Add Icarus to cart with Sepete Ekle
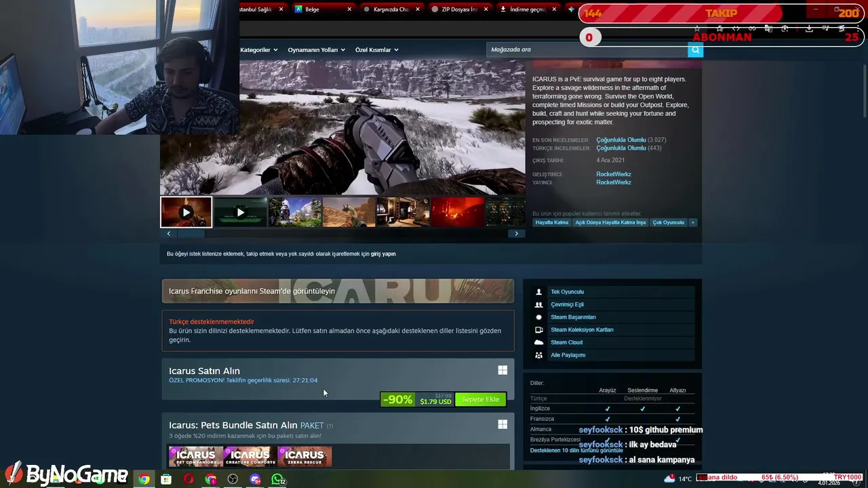 click(x=480, y=399)
